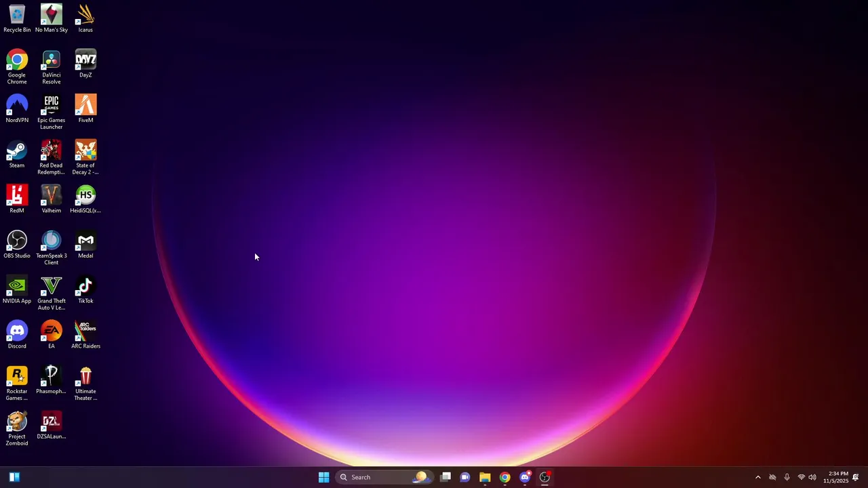The width and height of the screenshot is (868, 488).
Task: Select the Icarus game shortcut
Action: (x=85, y=18)
